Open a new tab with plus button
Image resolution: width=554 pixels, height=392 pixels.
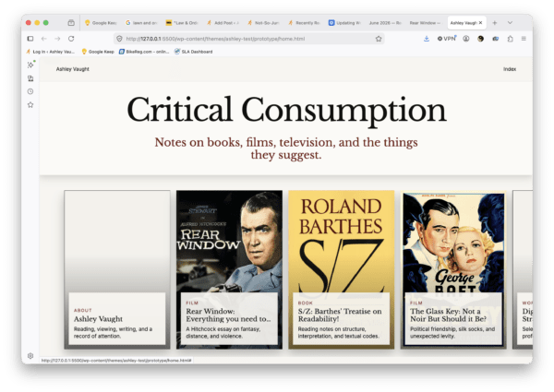pos(495,22)
